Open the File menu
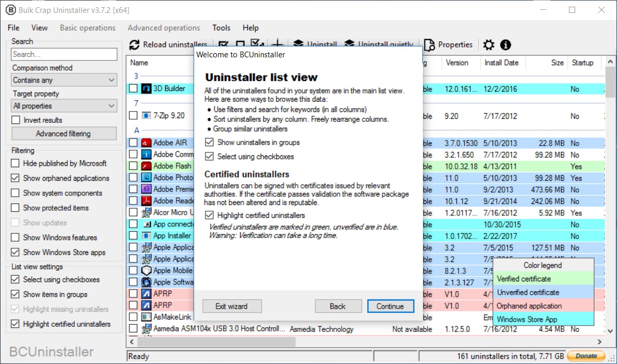This screenshot has width=617, height=364. click(x=13, y=27)
